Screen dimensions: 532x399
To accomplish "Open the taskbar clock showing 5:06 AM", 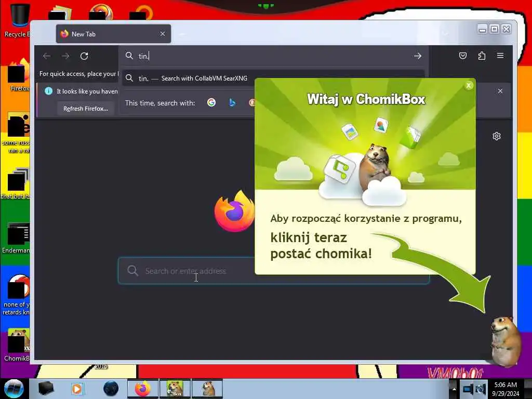I will pyautogui.click(x=506, y=389).
